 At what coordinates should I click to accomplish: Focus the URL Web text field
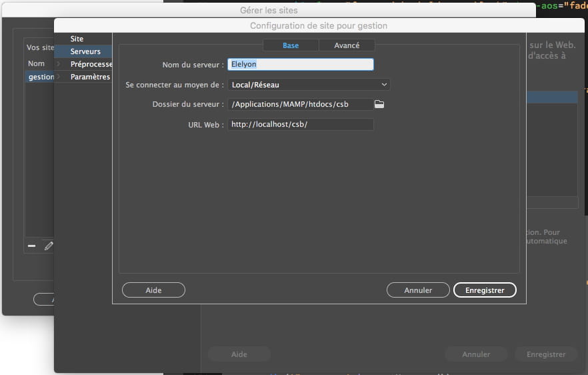pos(300,125)
